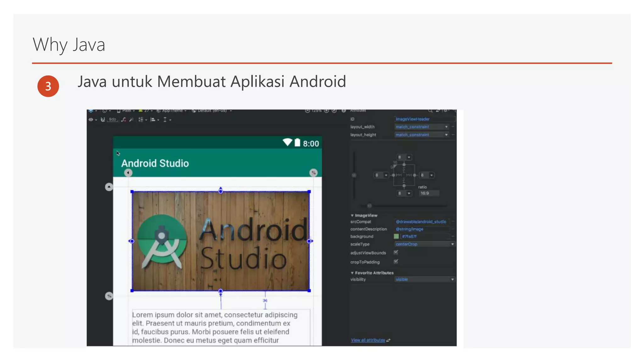Click the swap view icon in Attributes header
This screenshot has height=362, width=644.
point(438,111)
